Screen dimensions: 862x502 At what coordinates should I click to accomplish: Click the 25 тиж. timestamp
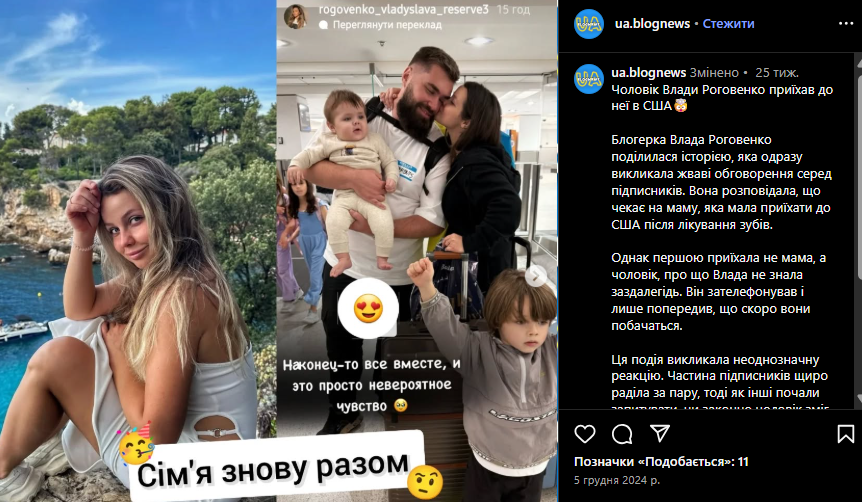click(777, 73)
